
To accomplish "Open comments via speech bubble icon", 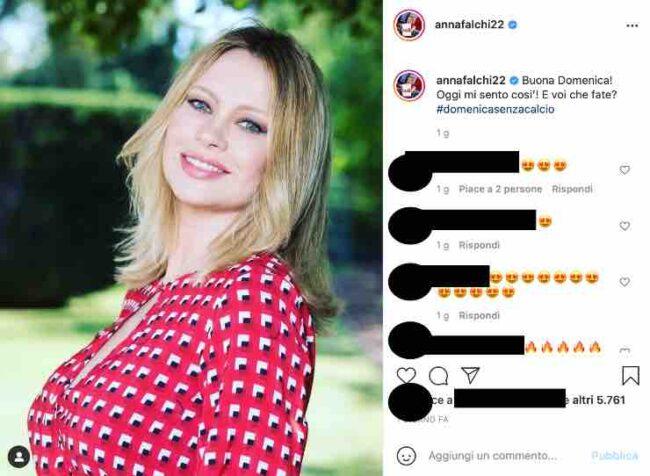I will coord(438,376).
